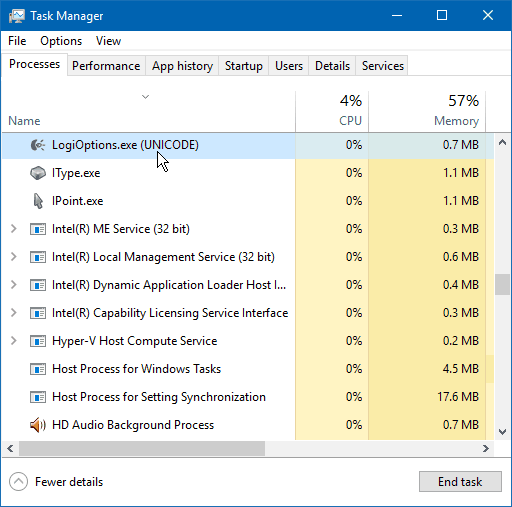
Task: Click the 4.5 MB memory value
Action: 461,369
